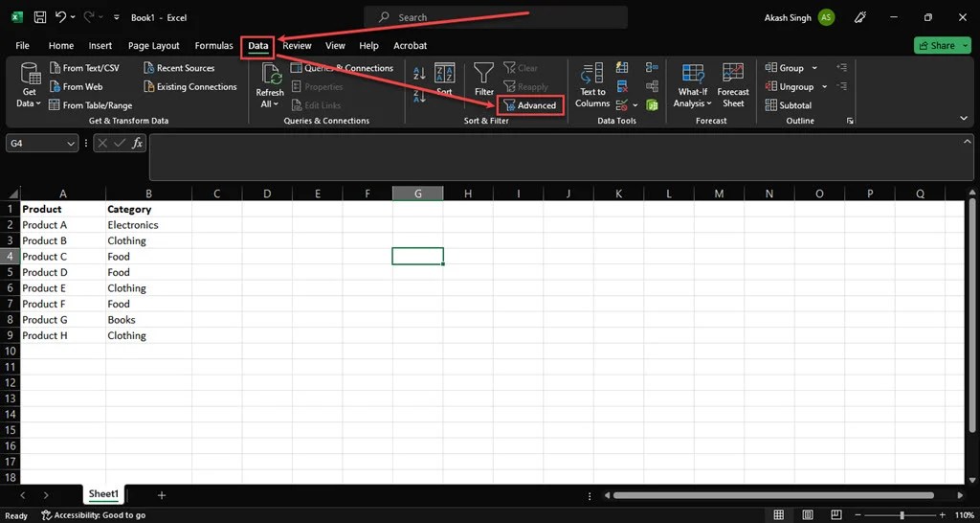Open the Get Data menu
Screen dimensions: 980x523
point(30,85)
